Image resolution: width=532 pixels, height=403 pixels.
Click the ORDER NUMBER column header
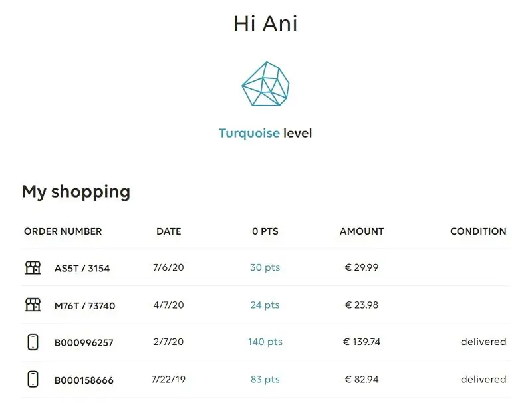(x=63, y=231)
